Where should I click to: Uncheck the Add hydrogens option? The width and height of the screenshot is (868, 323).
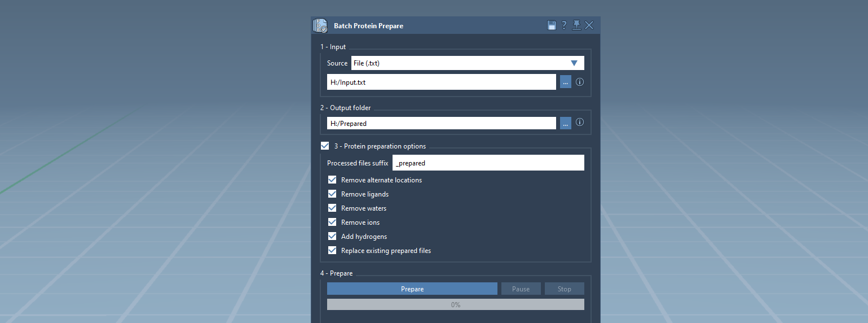(x=332, y=237)
